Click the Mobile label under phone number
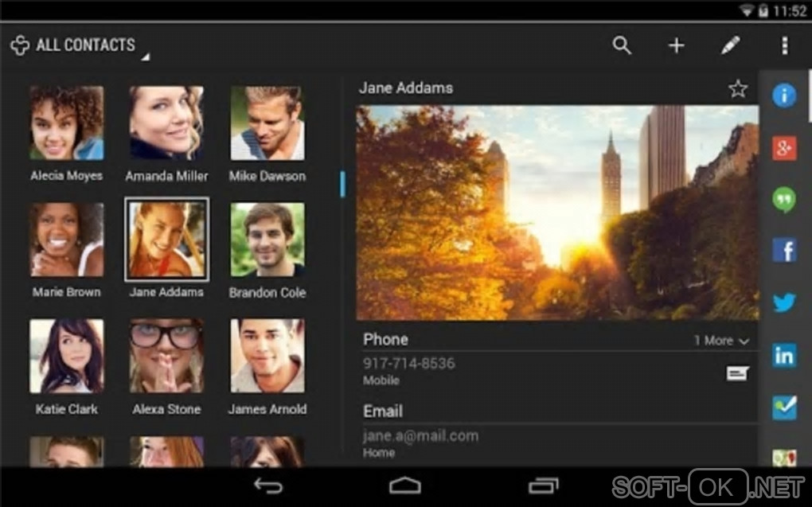The width and height of the screenshot is (812, 507). click(381, 380)
